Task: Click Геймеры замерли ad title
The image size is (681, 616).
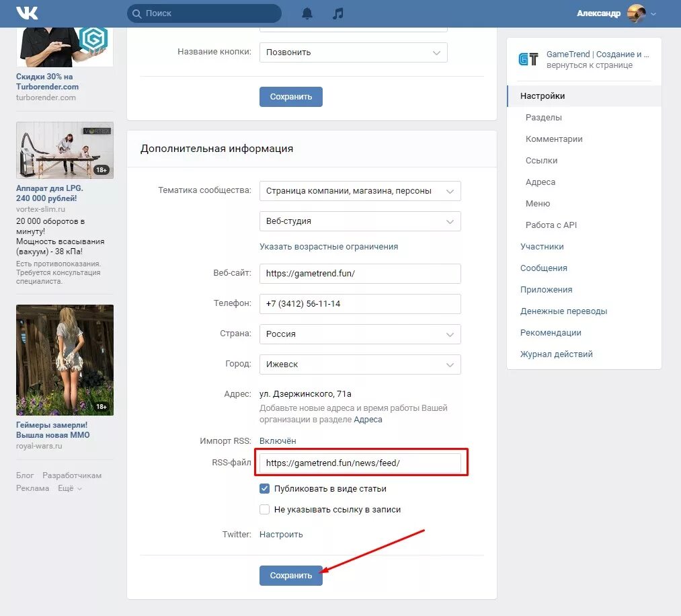Action: coord(52,430)
